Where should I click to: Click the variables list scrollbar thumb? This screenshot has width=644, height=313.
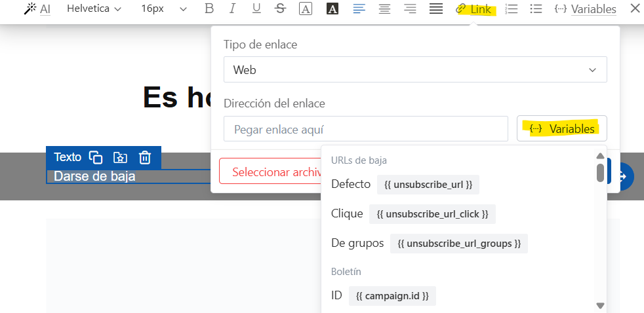click(x=600, y=172)
